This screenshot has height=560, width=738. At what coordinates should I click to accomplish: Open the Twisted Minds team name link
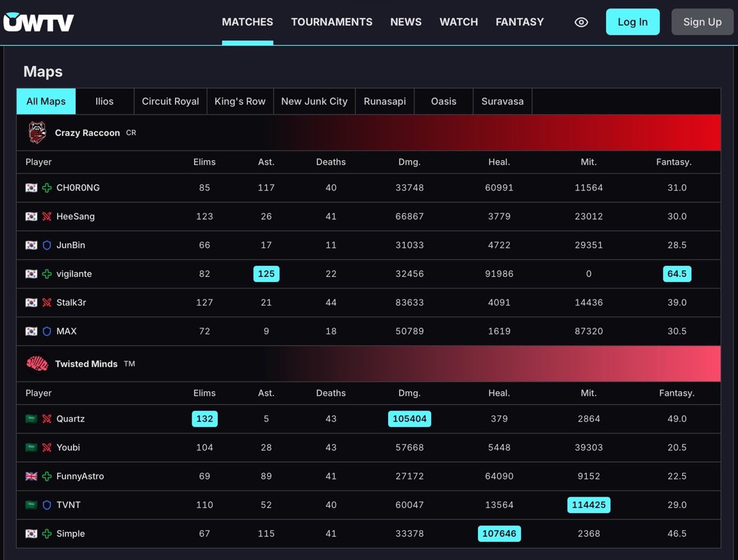point(86,364)
